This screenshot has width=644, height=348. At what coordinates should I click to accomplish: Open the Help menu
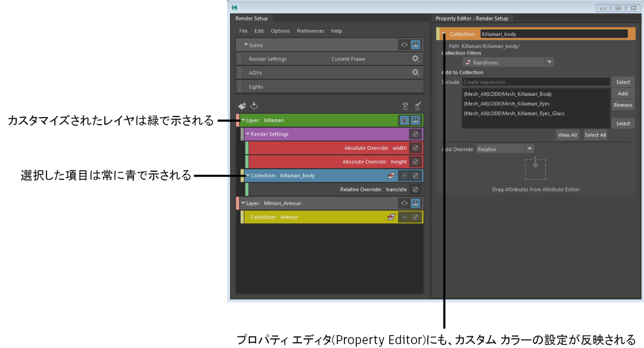click(x=336, y=31)
